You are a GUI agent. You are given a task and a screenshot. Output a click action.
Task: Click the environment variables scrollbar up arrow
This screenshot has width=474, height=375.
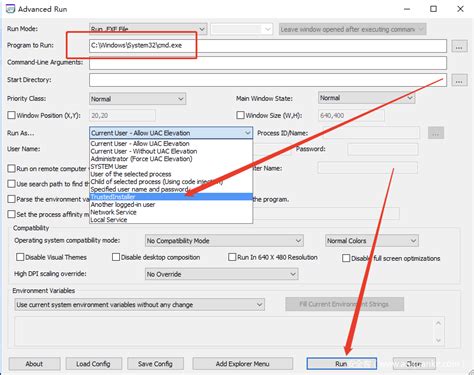pos(438,323)
